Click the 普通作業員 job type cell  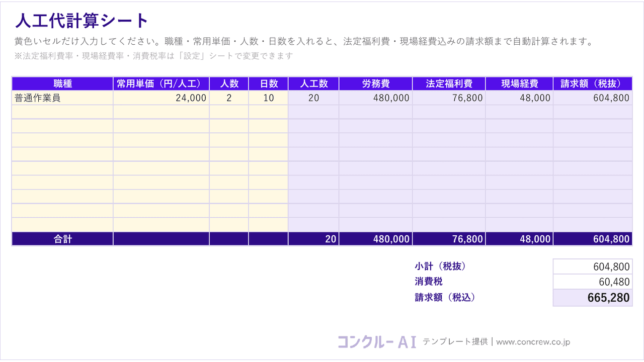62,98
